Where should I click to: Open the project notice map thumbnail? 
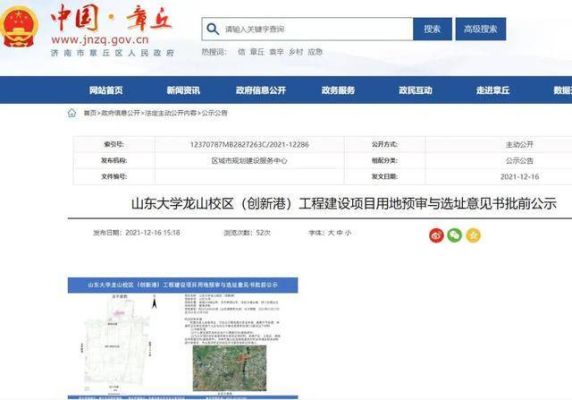pos(183,338)
